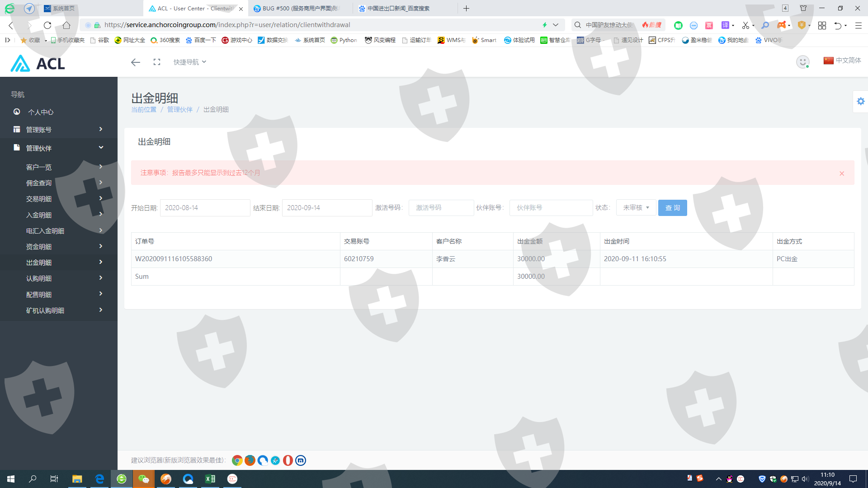Reload page with browser refresh icon

tap(47, 25)
